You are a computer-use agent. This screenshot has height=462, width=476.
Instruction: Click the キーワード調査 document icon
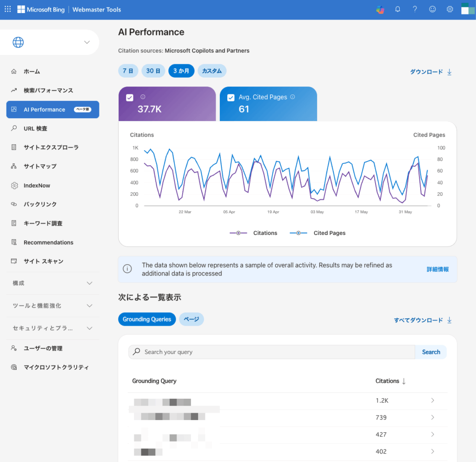point(14,223)
